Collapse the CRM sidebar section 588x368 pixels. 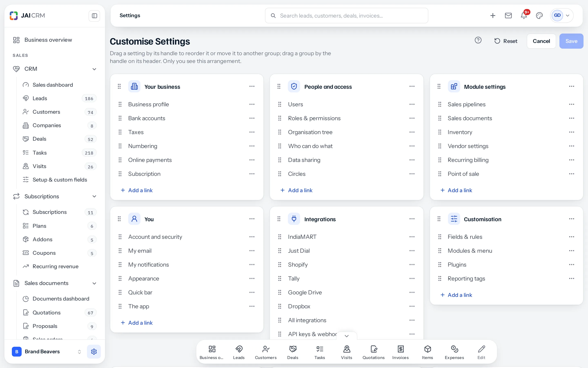point(94,69)
